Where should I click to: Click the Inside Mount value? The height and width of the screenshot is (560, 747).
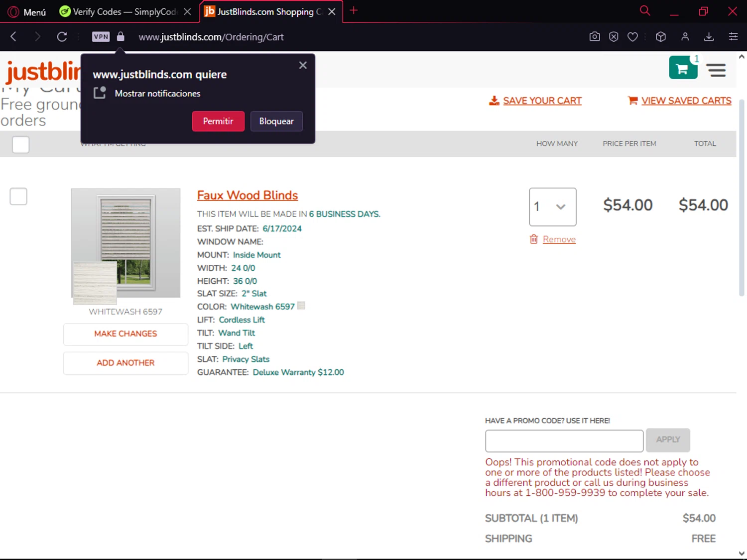point(256,255)
